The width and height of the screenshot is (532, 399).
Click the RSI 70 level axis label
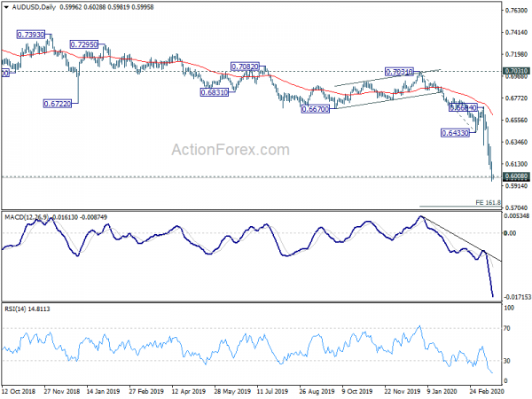click(508, 328)
